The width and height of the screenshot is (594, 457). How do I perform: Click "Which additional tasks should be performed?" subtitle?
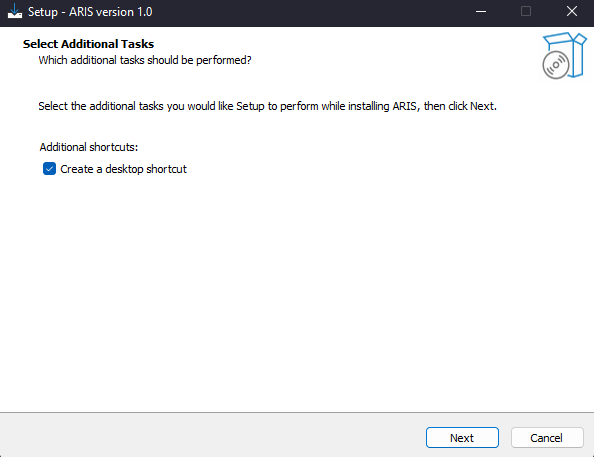tap(145, 60)
